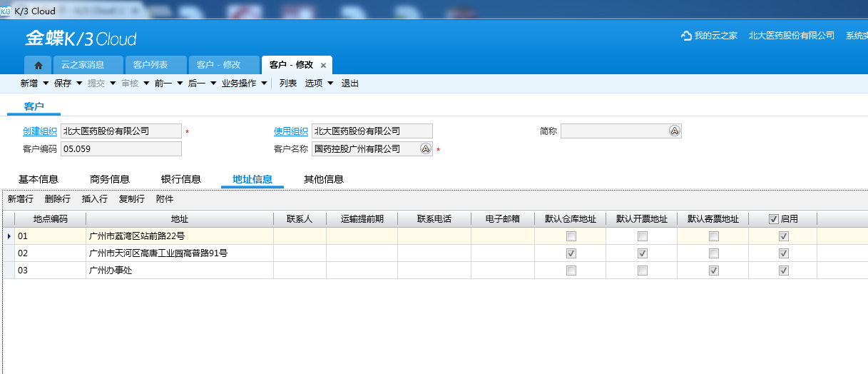Expand the 审核 dropdown arrow
868x374 pixels.
coord(146,84)
